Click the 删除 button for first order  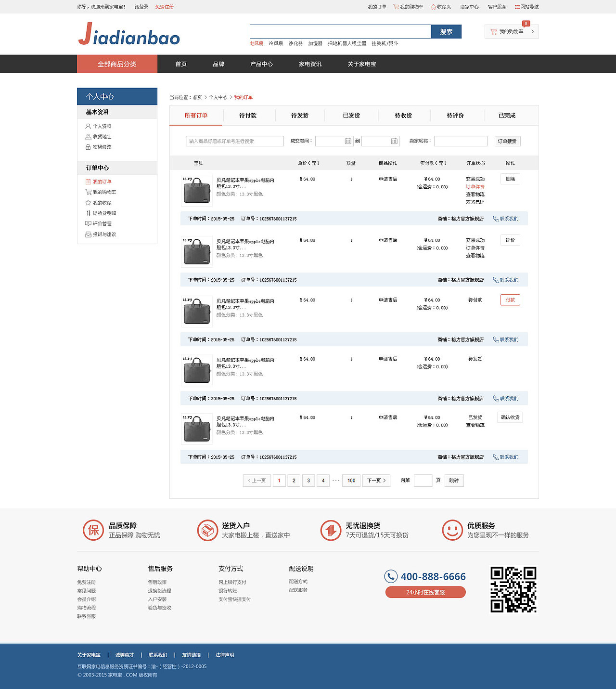pos(510,179)
